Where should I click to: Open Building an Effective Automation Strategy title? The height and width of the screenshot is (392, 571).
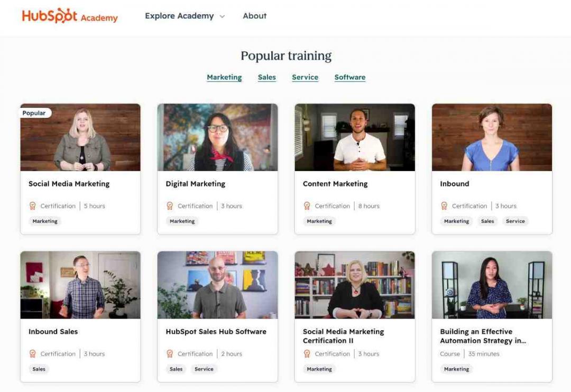pos(483,336)
